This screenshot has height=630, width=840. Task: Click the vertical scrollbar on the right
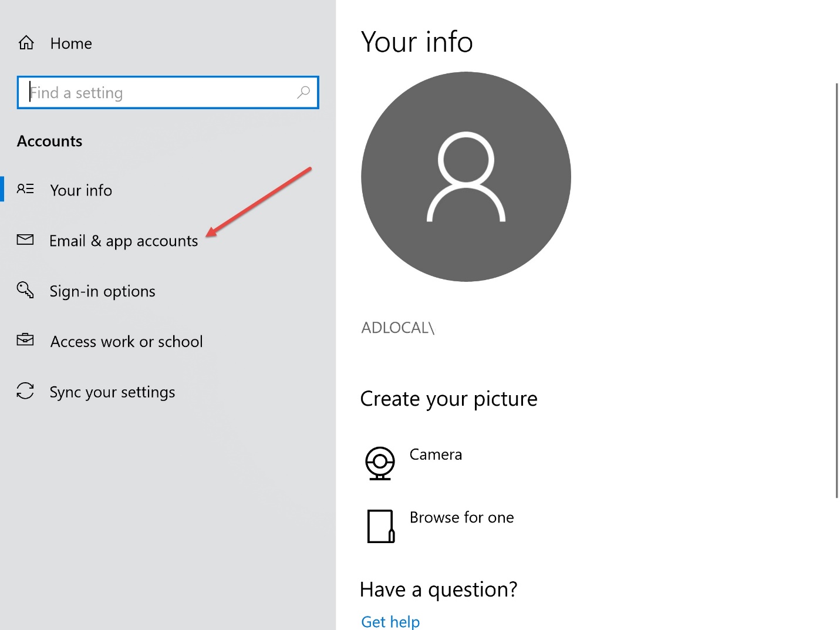coord(837,291)
